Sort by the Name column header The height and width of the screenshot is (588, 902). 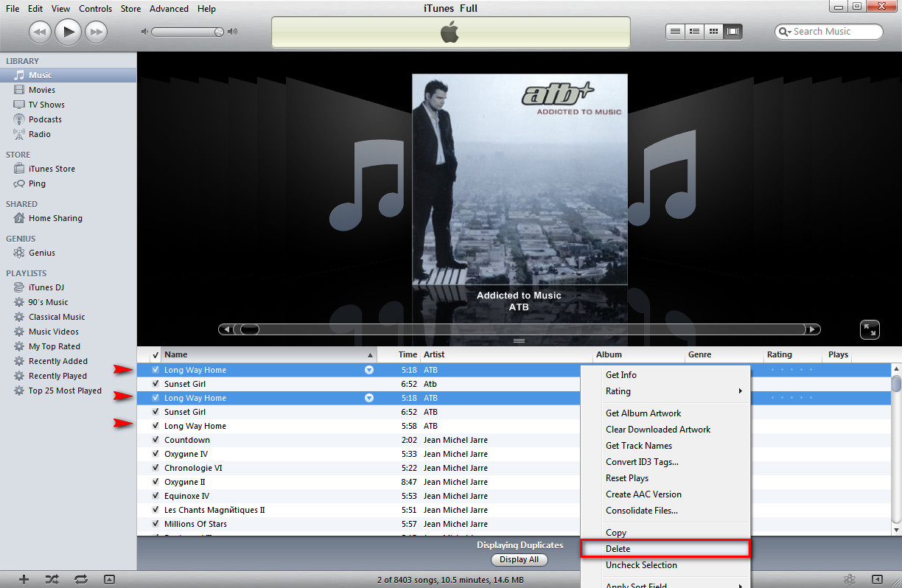pos(268,354)
